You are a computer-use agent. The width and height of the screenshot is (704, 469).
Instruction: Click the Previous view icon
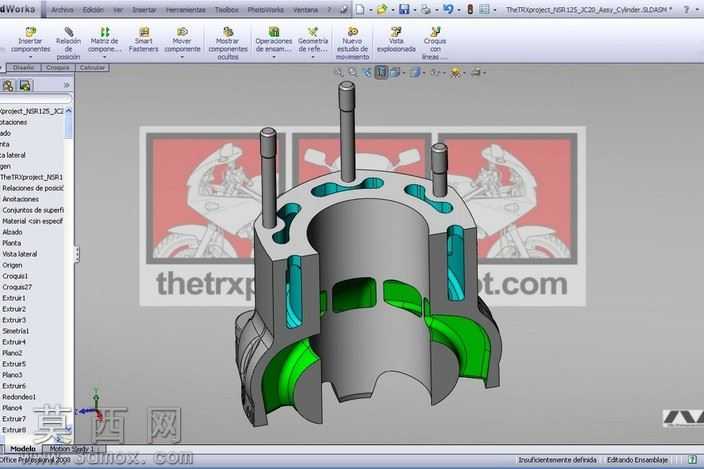click(x=367, y=72)
